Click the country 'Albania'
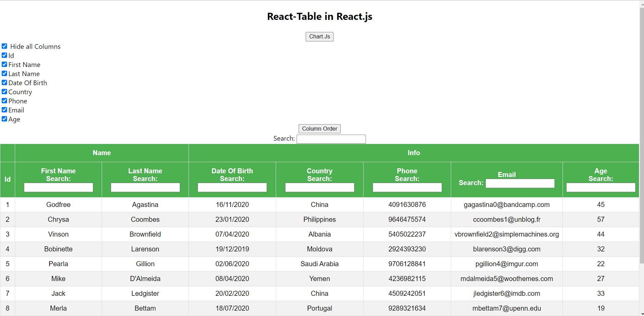 click(319, 234)
